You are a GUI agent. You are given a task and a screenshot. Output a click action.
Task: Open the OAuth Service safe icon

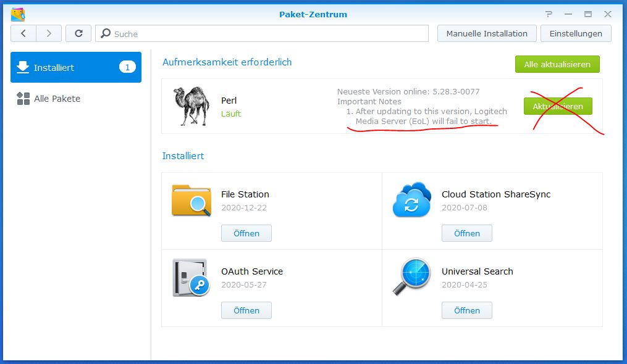[191, 277]
